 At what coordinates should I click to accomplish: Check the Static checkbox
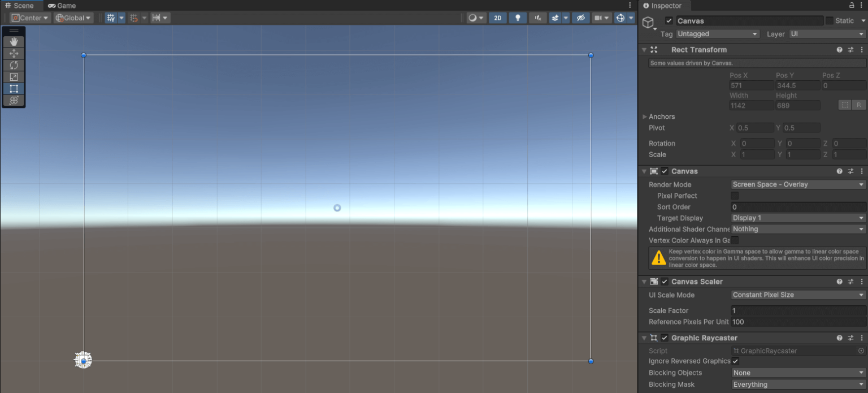(829, 21)
